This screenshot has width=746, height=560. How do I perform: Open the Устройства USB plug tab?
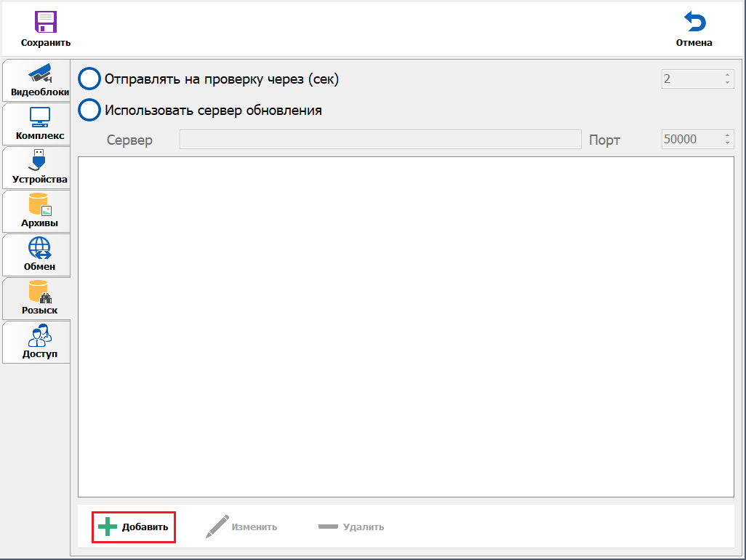[x=39, y=167]
